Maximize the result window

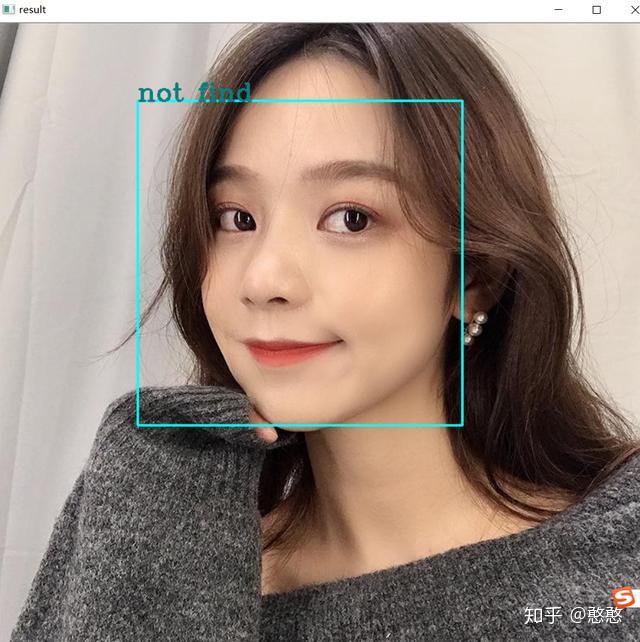[597, 9]
